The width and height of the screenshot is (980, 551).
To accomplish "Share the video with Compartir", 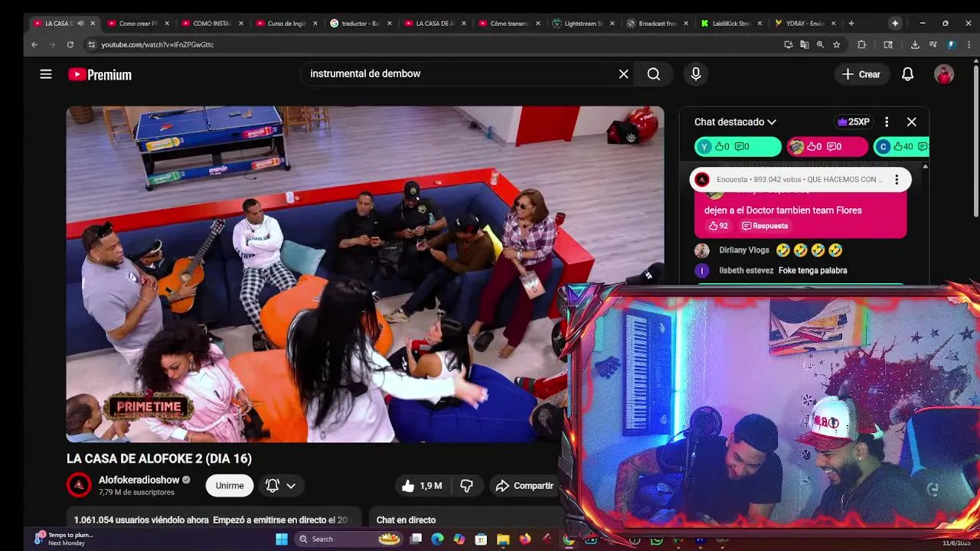I will click(524, 485).
